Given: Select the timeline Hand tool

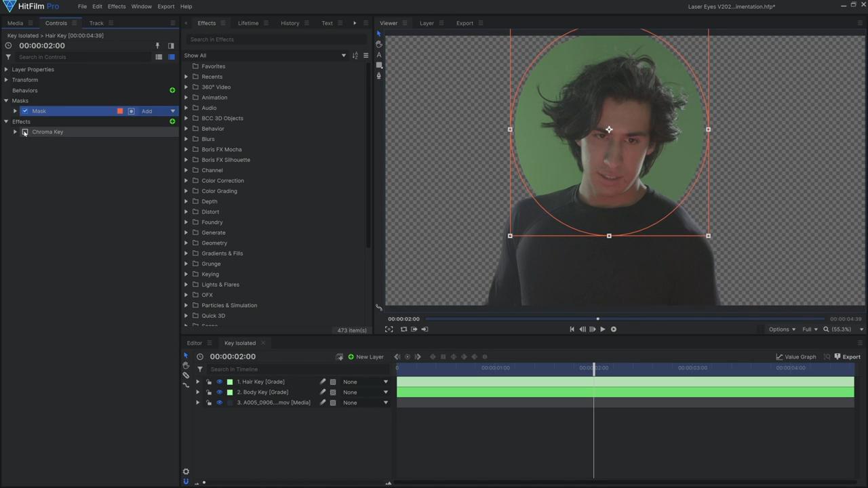Looking at the screenshot, I should [x=186, y=365].
